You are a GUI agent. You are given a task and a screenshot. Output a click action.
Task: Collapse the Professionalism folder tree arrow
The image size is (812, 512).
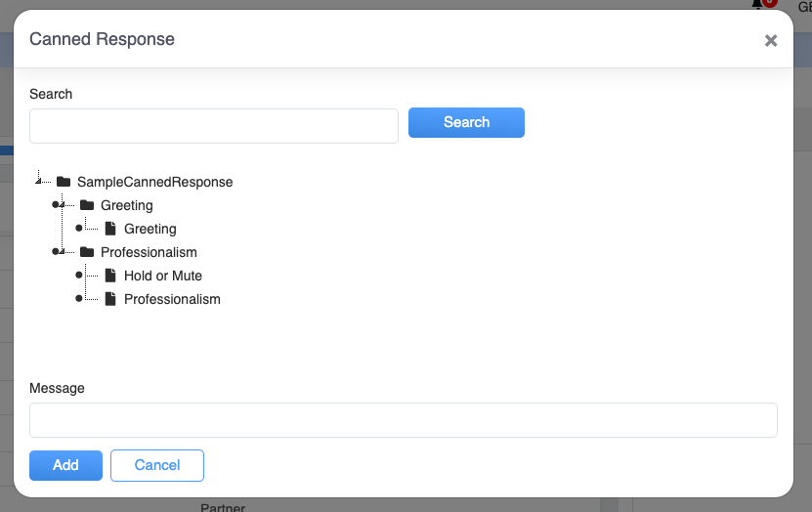63,251
